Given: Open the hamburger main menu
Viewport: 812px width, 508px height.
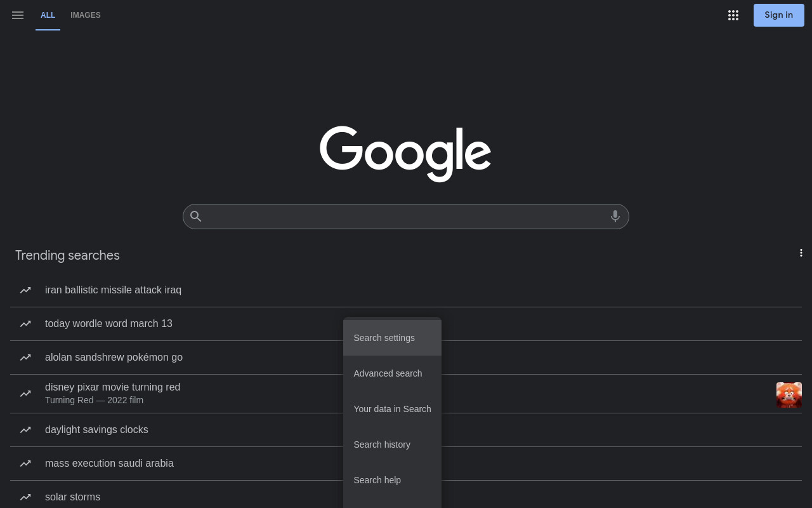Looking at the screenshot, I should click(x=18, y=15).
